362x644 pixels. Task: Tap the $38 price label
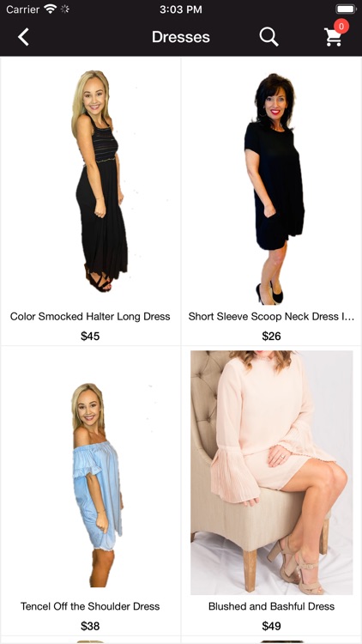pos(90,626)
